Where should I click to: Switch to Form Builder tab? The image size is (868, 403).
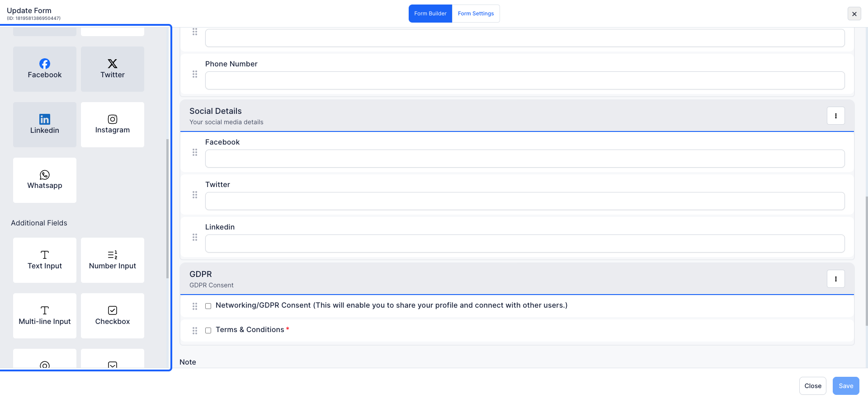pos(430,14)
